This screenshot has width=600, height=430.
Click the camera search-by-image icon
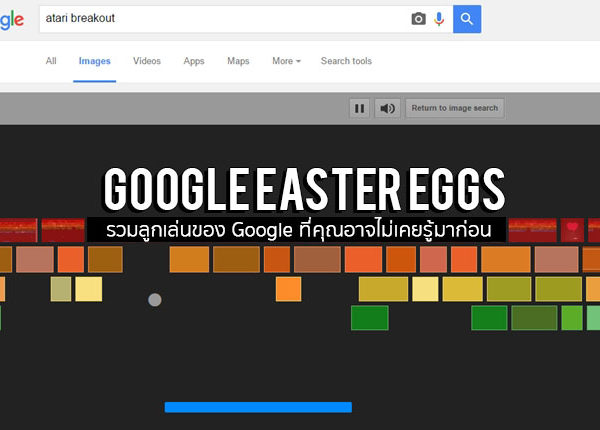coord(418,18)
